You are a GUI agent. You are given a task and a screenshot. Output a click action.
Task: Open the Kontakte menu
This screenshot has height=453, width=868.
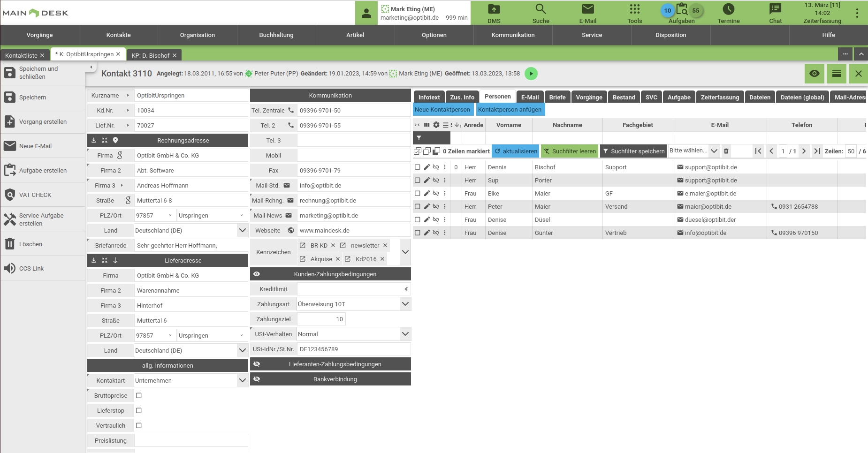tap(119, 35)
